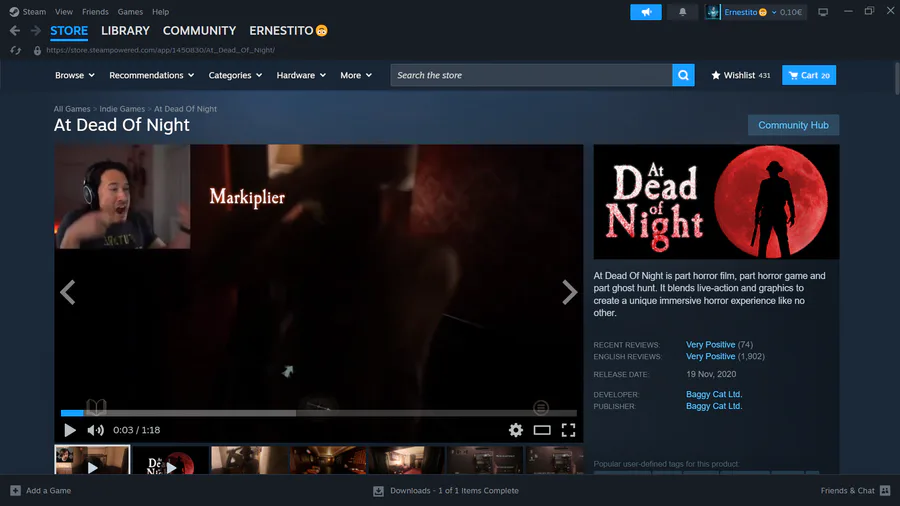
Task: Open the announcements megaphone button
Action: (646, 12)
